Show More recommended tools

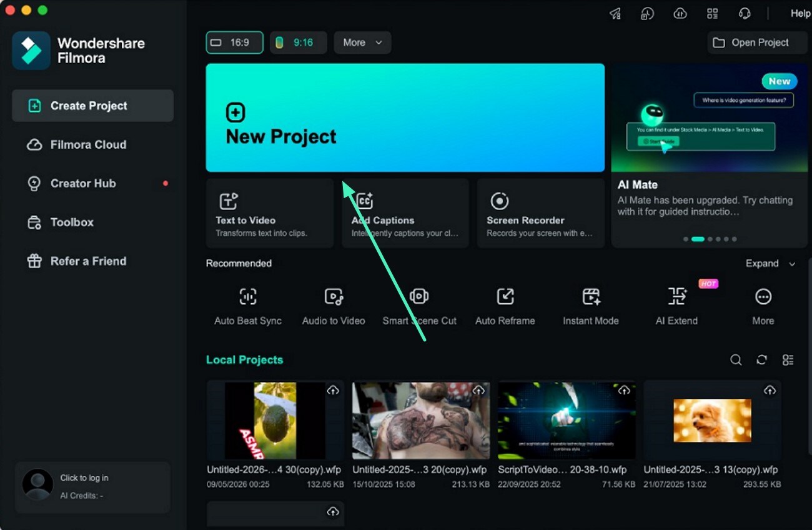[x=763, y=307]
